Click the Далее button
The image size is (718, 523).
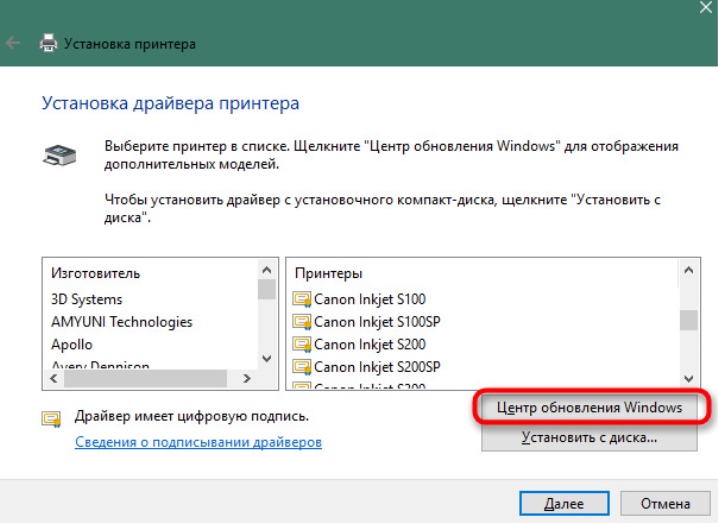click(564, 503)
